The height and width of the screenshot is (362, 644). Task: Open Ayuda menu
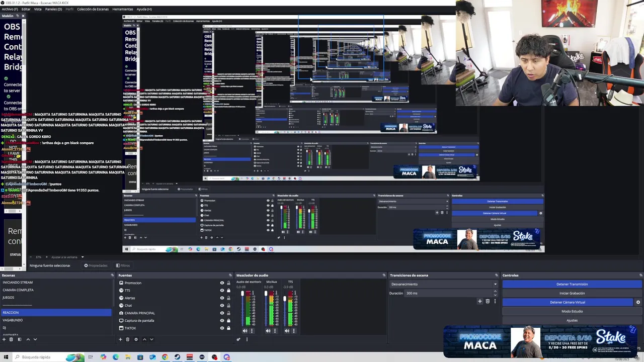144,9
